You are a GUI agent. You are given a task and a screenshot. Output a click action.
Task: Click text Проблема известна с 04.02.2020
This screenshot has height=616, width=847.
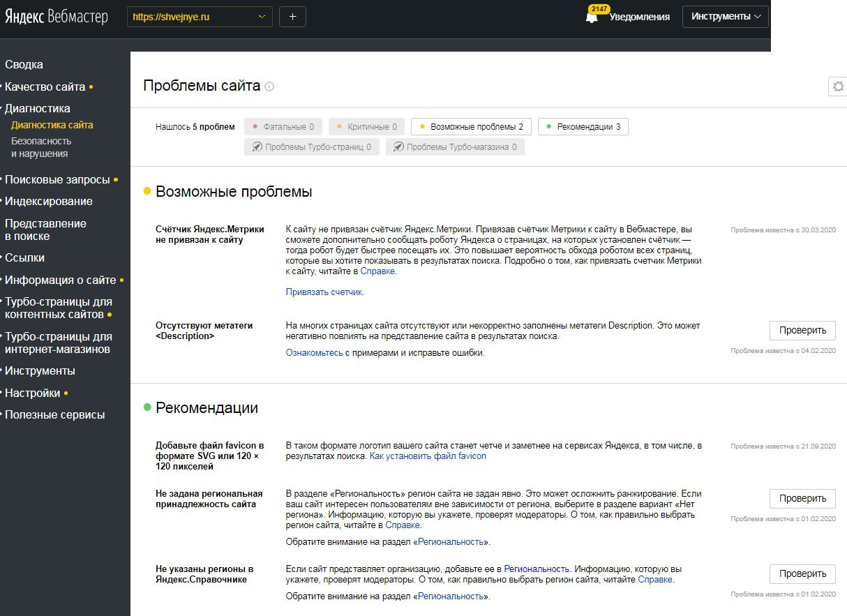[783, 351]
